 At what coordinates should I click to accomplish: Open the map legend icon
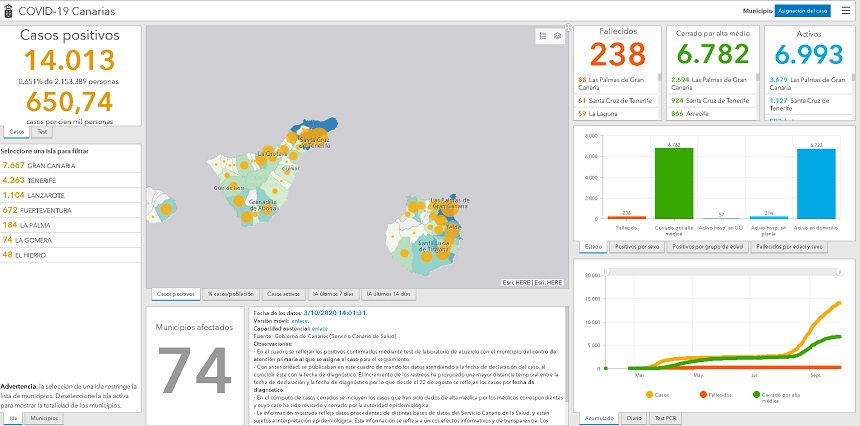pos(543,36)
